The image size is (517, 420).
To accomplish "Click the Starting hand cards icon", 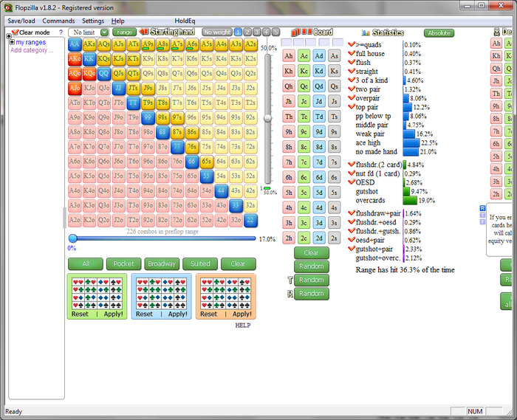I will [143, 32].
